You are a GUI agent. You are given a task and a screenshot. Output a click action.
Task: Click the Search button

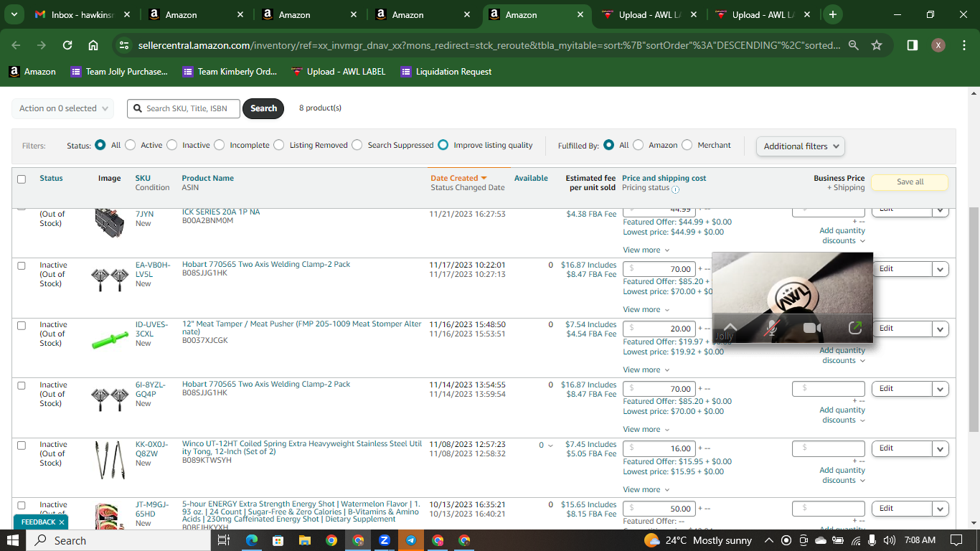click(263, 108)
